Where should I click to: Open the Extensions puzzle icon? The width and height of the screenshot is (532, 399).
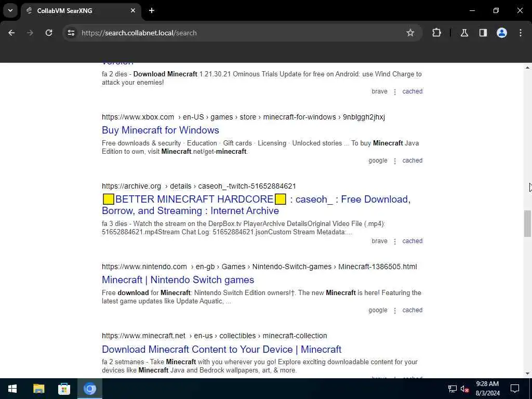coord(436,33)
